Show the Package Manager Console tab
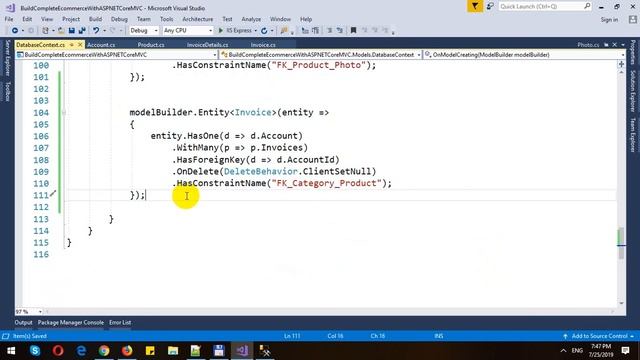Image resolution: width=640 pixels, height=360 pixels. pyautogui.click(x=71, y=322)
